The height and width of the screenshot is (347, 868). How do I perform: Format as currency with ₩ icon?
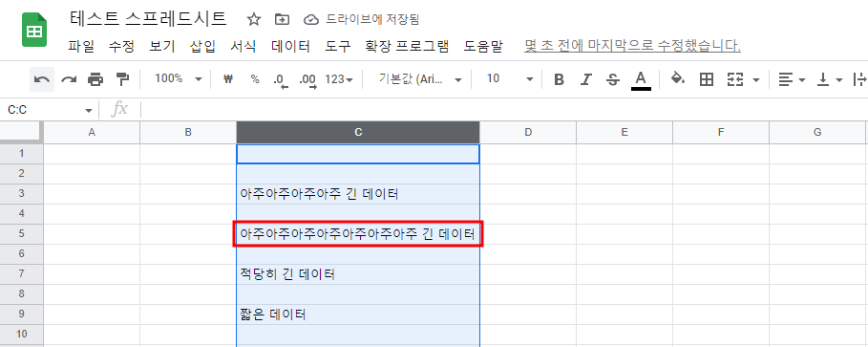(x=227, y=78)
